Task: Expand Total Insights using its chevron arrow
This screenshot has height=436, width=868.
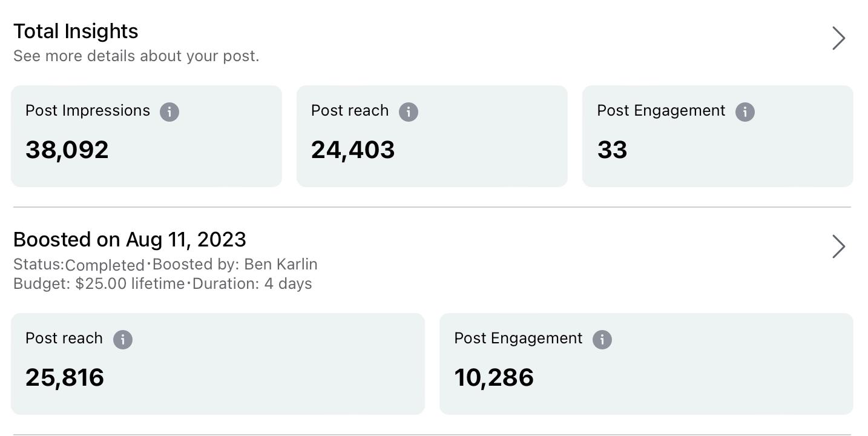Action: point(838,38)
